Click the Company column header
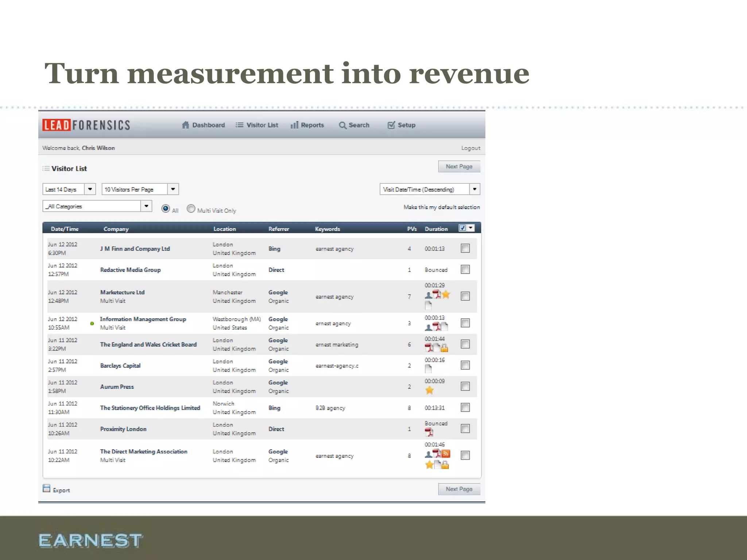747x560 pixels. tap(116, 229)
